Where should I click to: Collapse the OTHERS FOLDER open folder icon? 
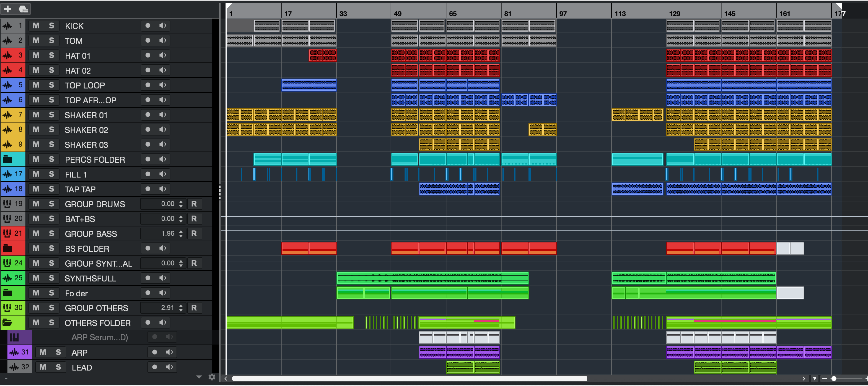click(x=7, y=322)
